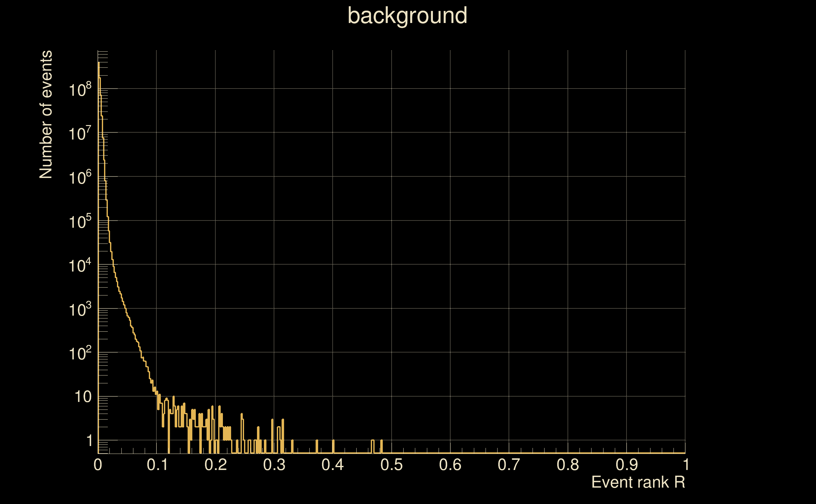Click the 10^5 y-axis tick label

[x=80, y=222]
